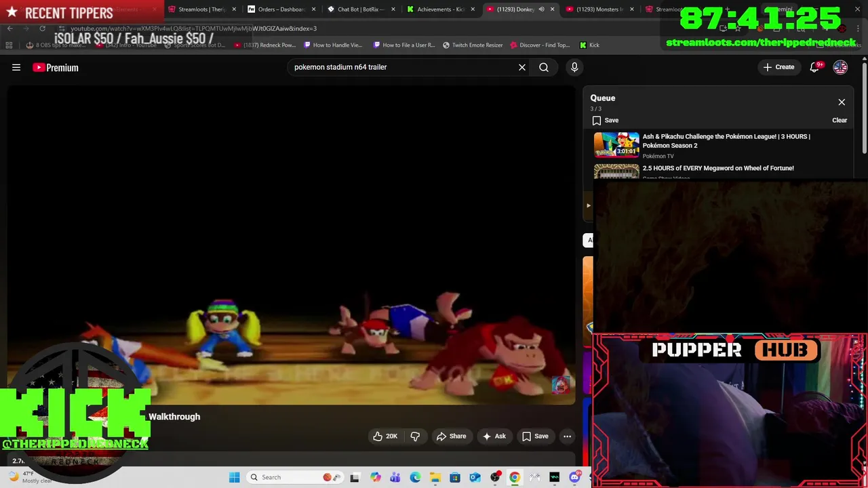Open the account avatar menu
The image size is (868, 488).
[840, 67]
